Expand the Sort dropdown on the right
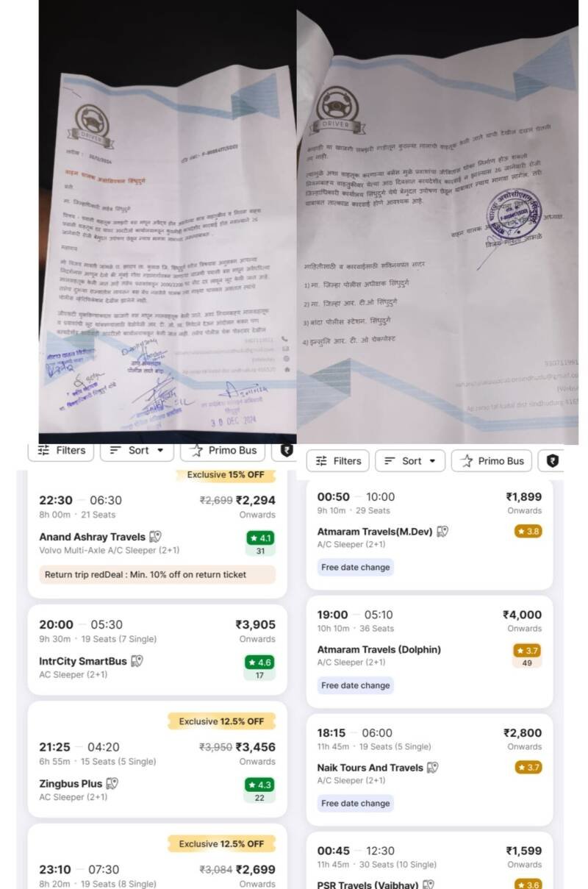The image size is (588, 889). (x=410, y=461)
